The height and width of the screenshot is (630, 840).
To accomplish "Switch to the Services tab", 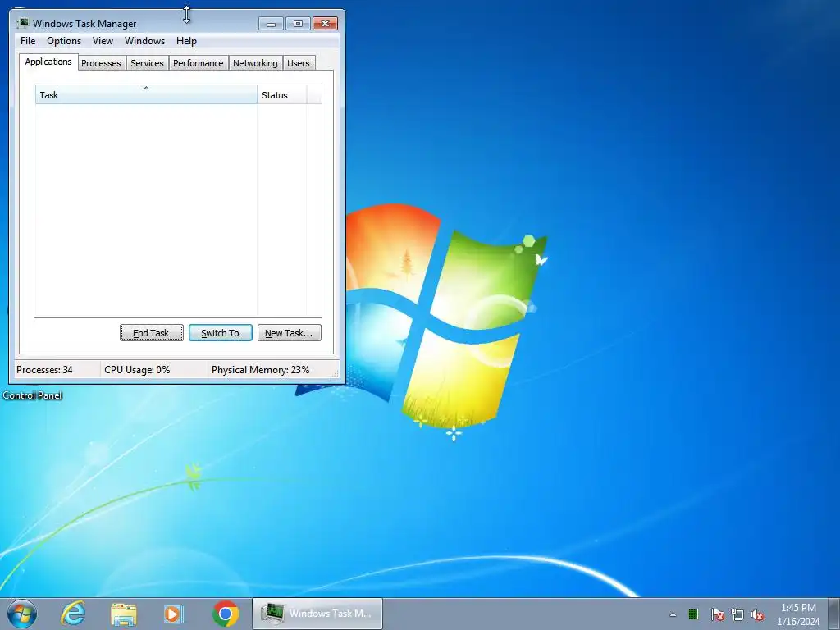I will coord(147,63).
